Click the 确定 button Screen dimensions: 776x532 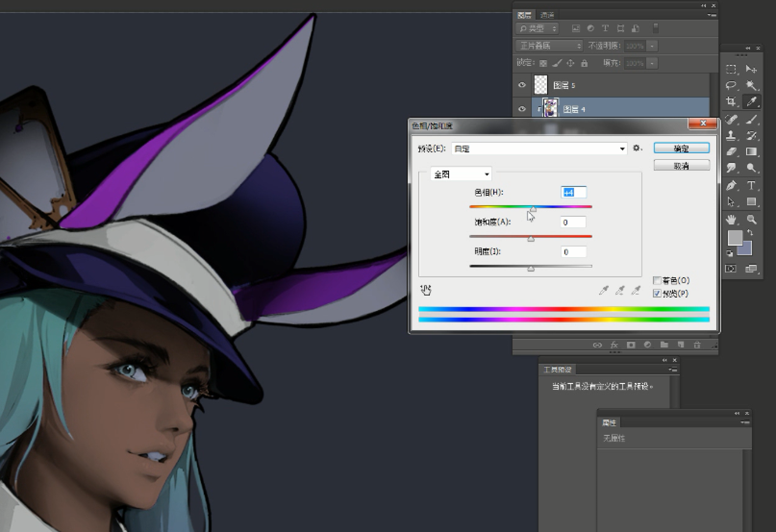click(x=681, y=148)
